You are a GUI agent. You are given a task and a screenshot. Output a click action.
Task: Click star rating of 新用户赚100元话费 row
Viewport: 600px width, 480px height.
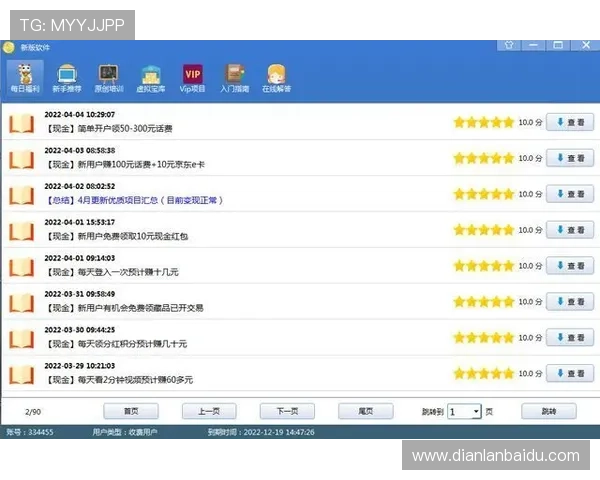pos(484,158)
